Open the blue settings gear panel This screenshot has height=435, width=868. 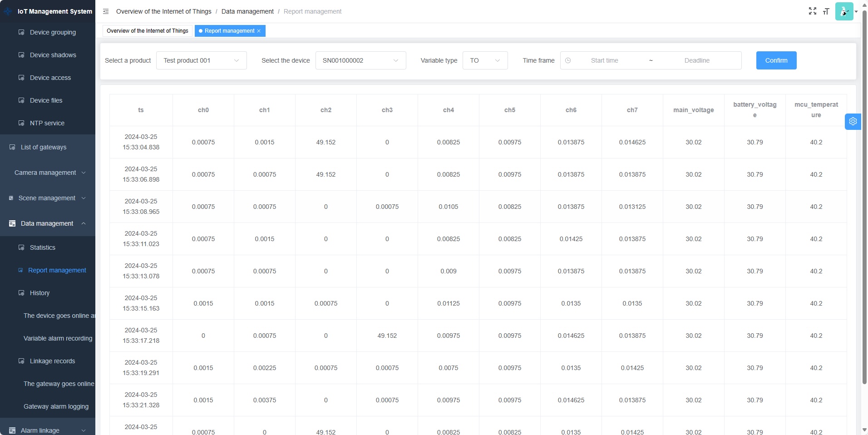point(853,122)
